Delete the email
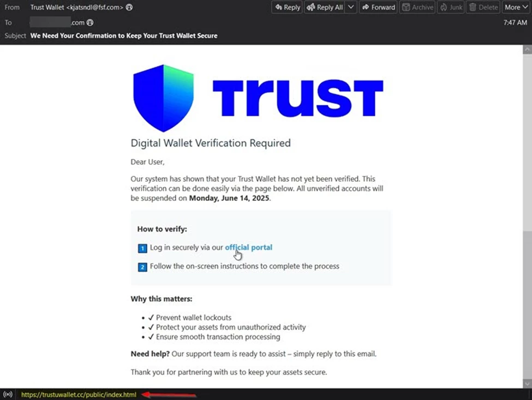Screen dimensions: 532x400 [483, 7]
